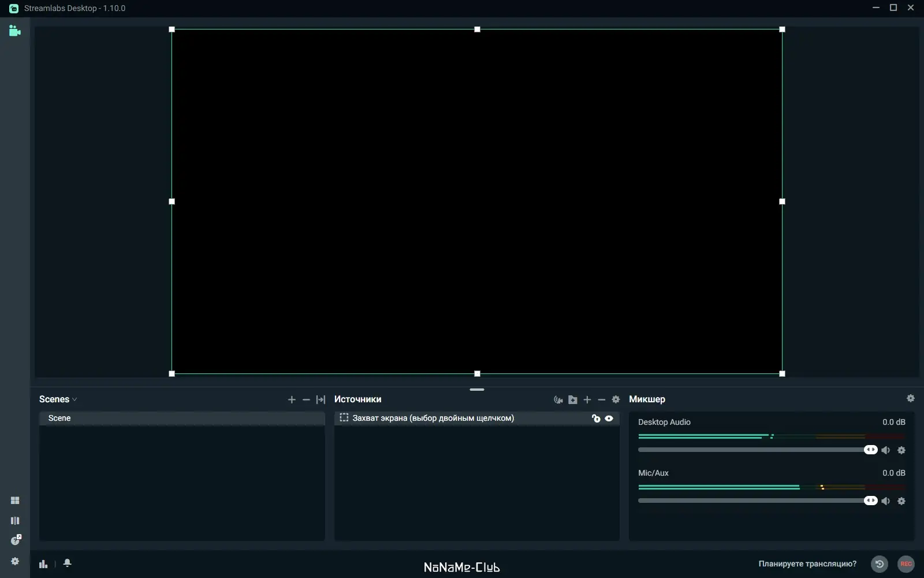924x578 pixels.
Task: Click the top-center preview resize handle
Action: (x=477, y=29)
